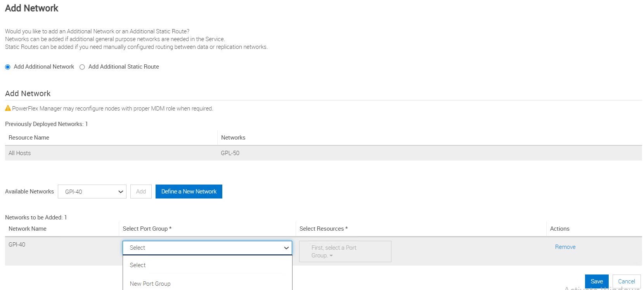Choose New Port Group from the list
Screen dimensions: 644x290
click(150, 284)
